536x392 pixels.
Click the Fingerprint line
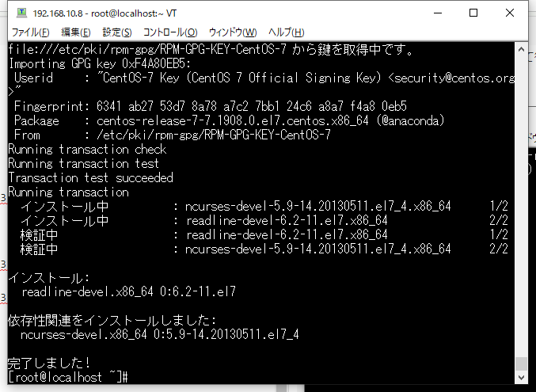point(211,106)
